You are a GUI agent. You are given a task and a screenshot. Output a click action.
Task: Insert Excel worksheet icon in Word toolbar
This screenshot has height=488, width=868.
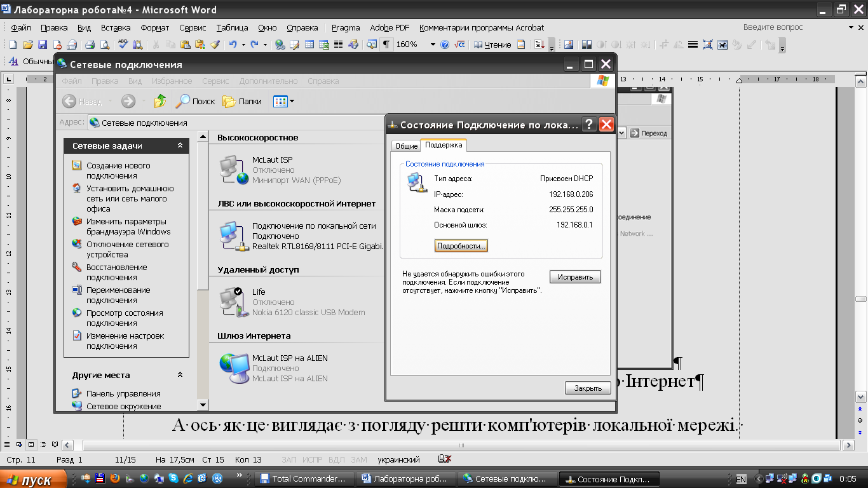click(324, 44)
